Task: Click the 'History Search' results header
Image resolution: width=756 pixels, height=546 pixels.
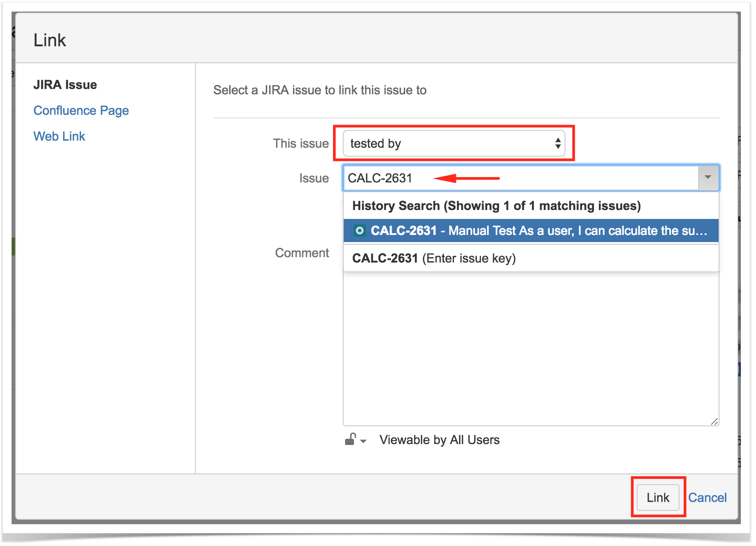Action: (x=496, y=206)
